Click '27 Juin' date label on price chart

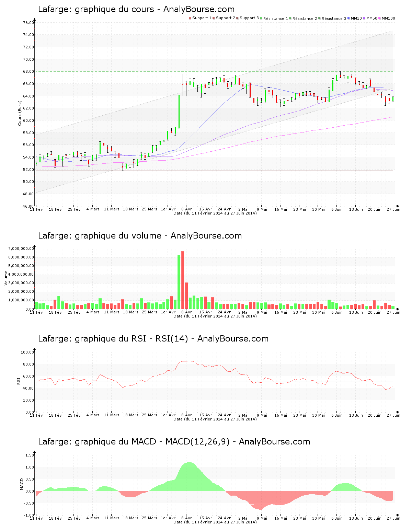pos(393,209)
